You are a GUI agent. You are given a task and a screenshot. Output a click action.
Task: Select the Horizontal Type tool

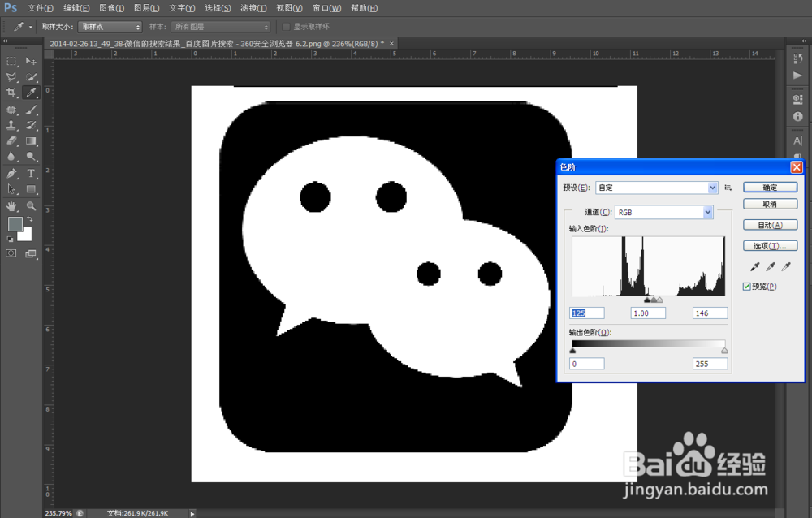pos(31,174)
